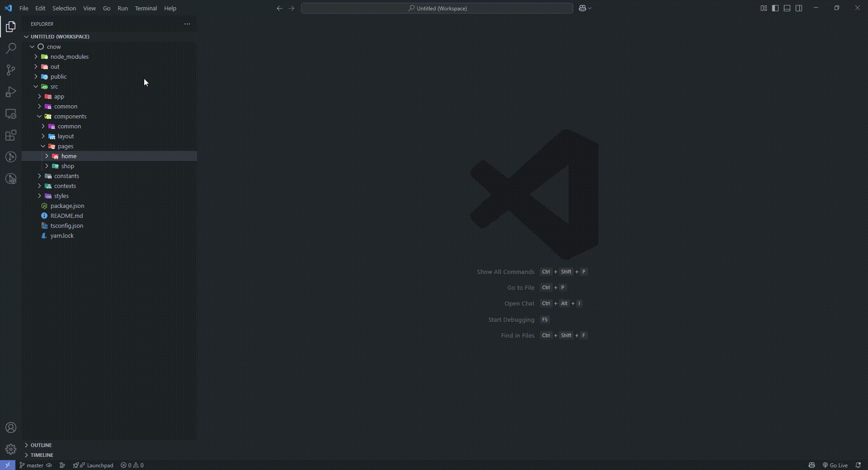
Task: Expand the node_modules folder
Action: click(109, 56)
